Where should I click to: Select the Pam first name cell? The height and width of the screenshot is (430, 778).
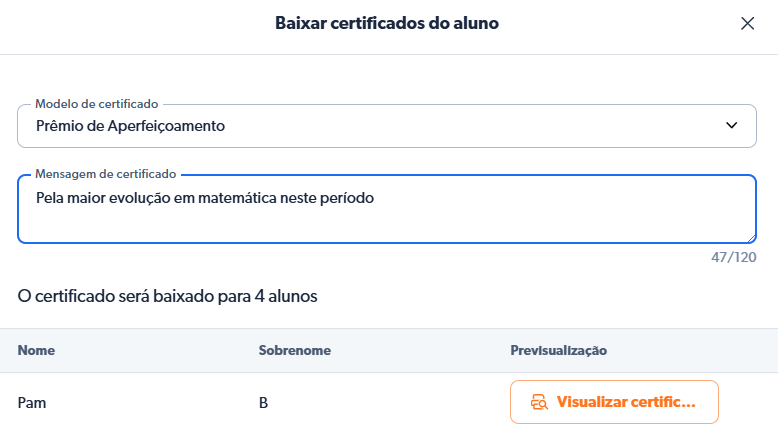coord(32,403)
